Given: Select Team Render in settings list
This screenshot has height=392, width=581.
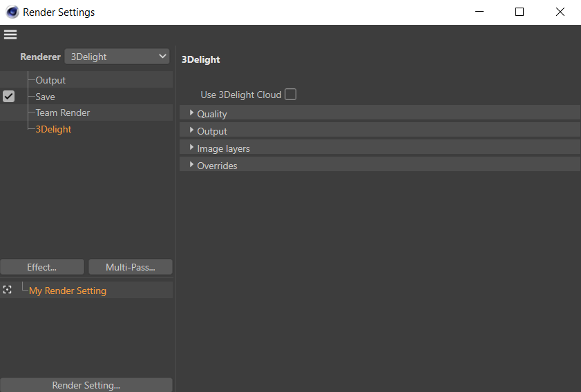Looking at the screenshot, I should 63,112.
